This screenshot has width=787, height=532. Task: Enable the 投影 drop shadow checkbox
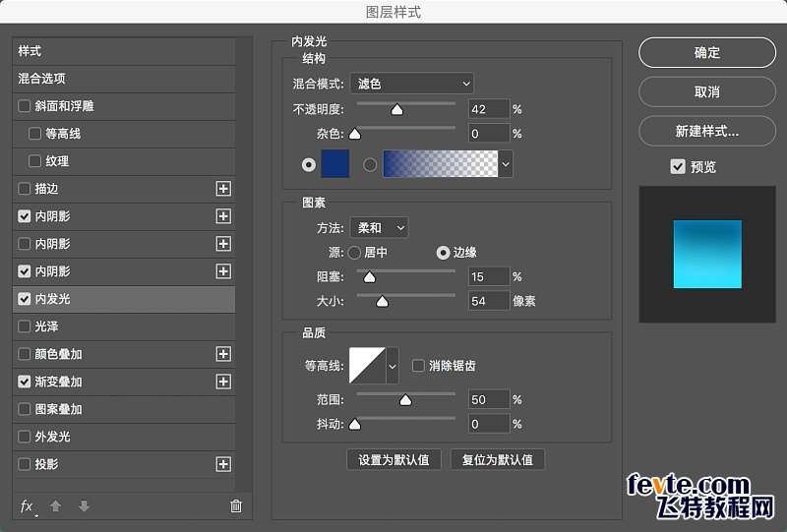tap(24, 464)
